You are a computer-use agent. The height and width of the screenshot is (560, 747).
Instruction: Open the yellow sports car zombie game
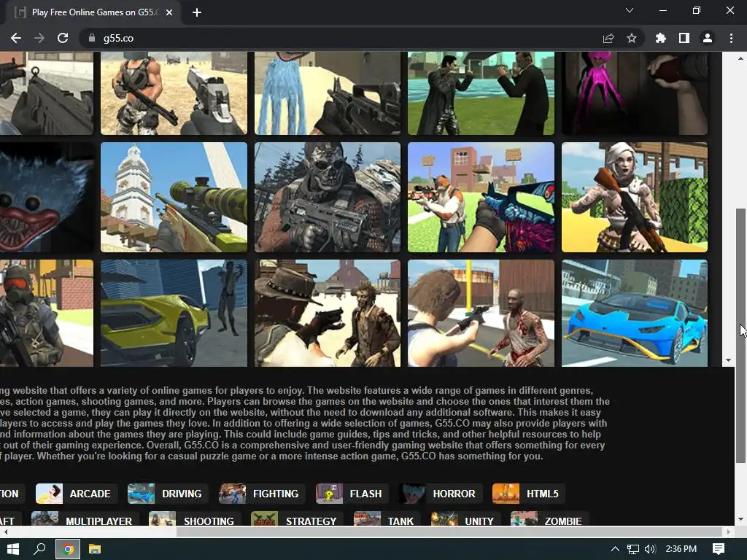pos(174,314)
